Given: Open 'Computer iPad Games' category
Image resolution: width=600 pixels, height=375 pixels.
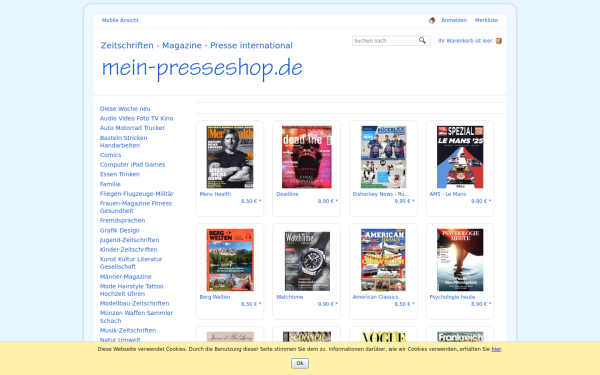Looking at the screenshot, I should pos(132,165).
